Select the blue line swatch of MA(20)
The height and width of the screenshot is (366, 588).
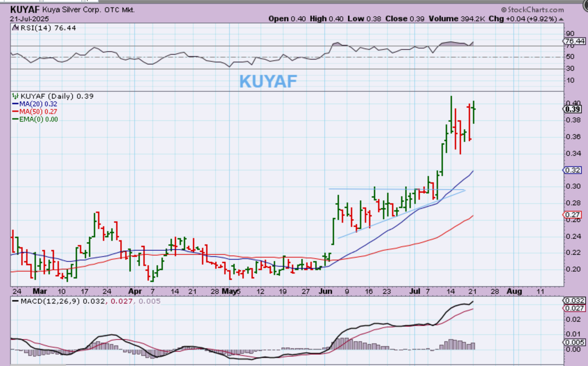click(15, 104)
